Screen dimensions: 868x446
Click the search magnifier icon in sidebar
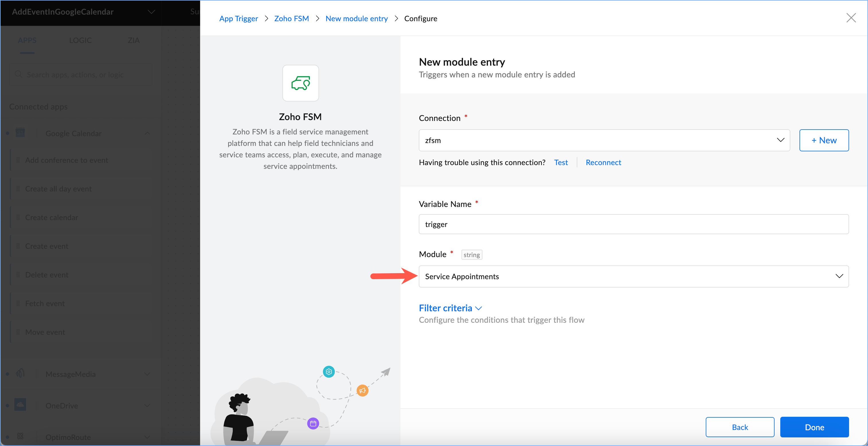pos(19,75)
